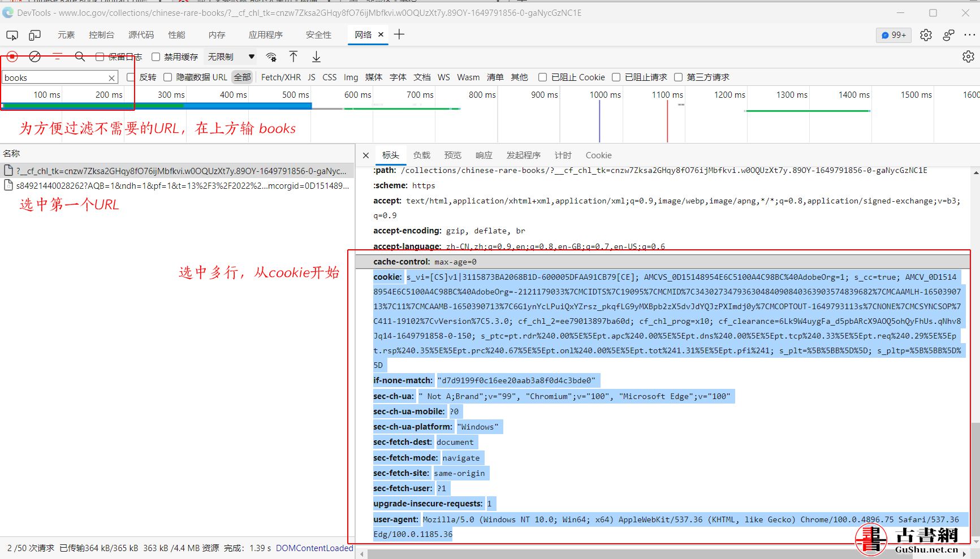
Task: Switch to Console (控制台) tab
Action: pos(101,35)
